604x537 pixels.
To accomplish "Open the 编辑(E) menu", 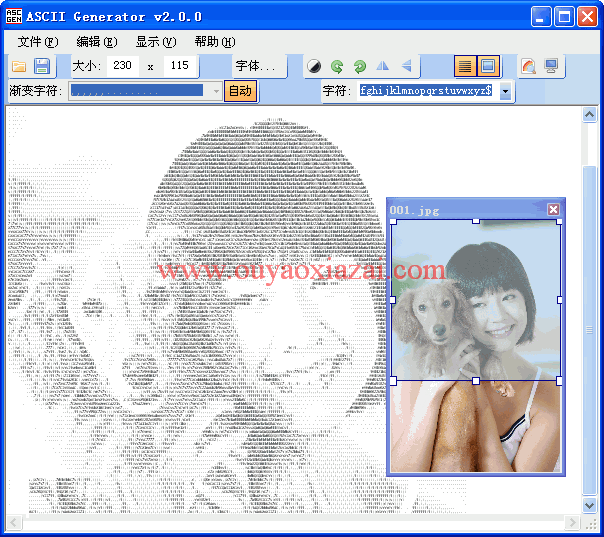I will click(x=97, y=42).
